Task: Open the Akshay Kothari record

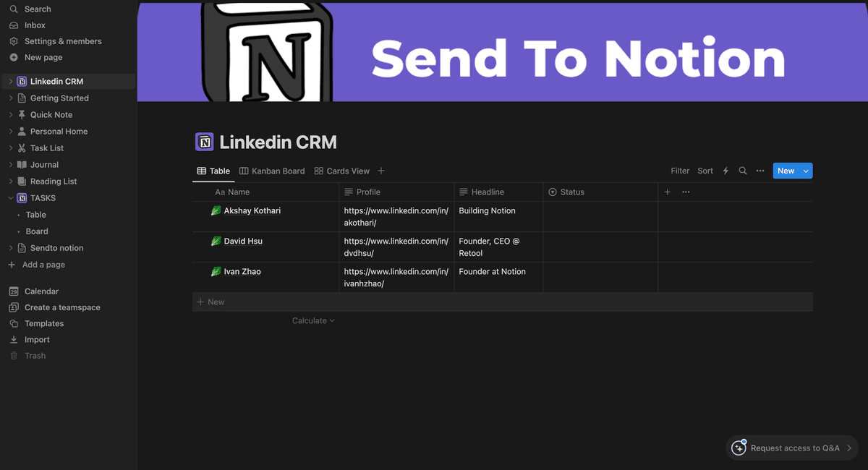Action: [x=252, y=211]
